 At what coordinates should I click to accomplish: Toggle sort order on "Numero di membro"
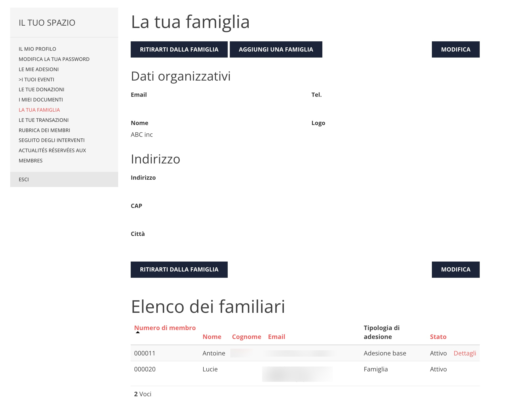coord(165,327)
